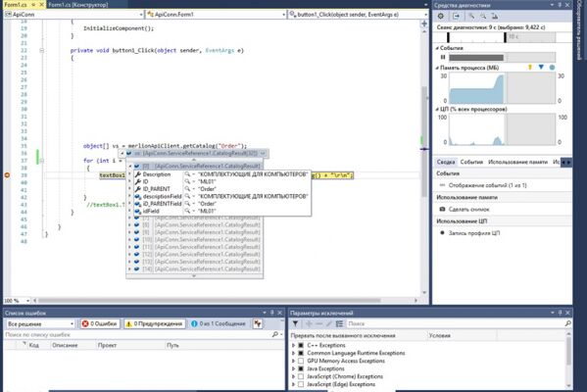Click the magnifier next to Description value
Screen dimensions: 587x392
[x=187, y=174]
